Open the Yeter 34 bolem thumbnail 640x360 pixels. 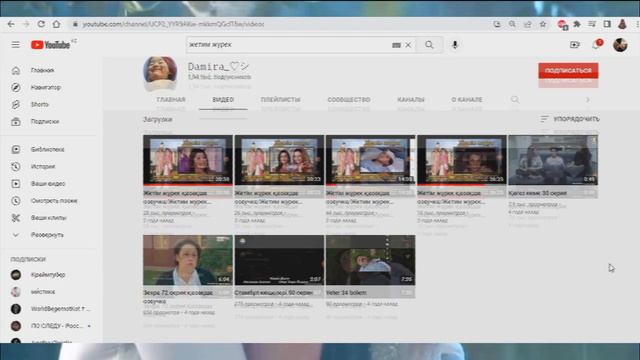371,260
